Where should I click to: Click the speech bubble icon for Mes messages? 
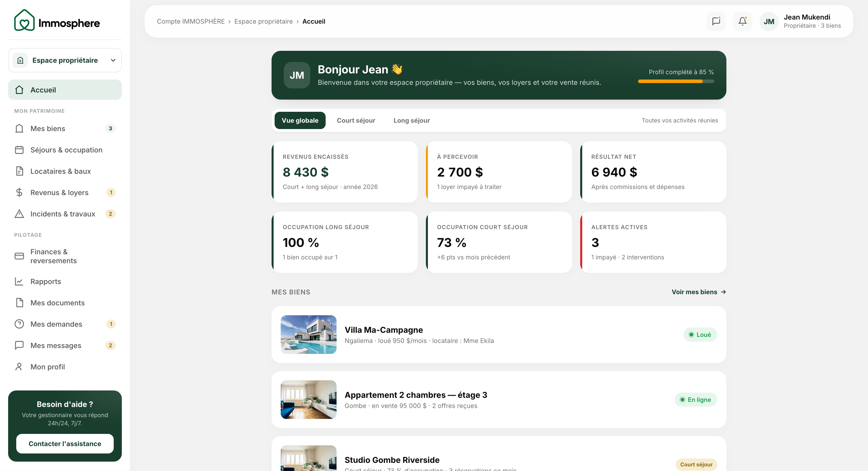point(19,346)
